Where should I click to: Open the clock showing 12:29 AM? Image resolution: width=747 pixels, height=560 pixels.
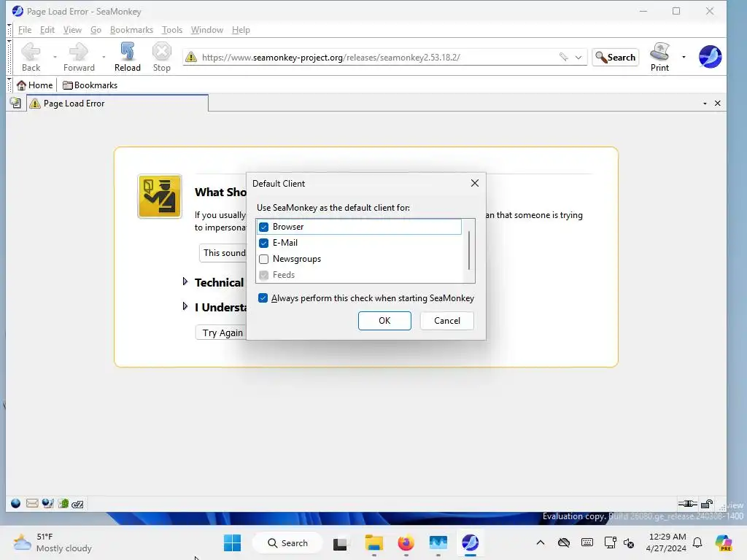pyautogui.click(x=667, y=542)
